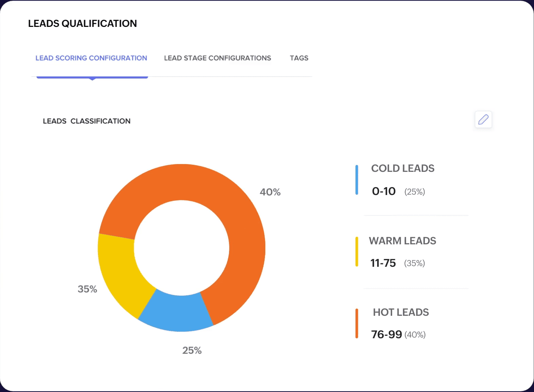The height and width of the screenshot is (392, 534).
Task: Click the 35% chart label
Action: click(87, 289)
